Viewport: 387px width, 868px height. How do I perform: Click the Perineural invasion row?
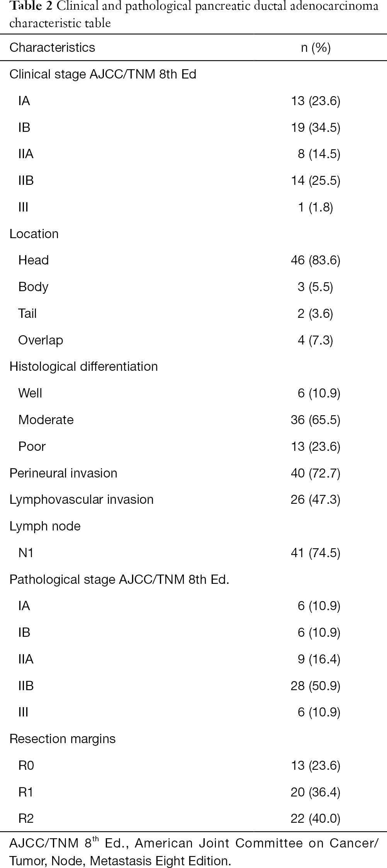(193, 473)
